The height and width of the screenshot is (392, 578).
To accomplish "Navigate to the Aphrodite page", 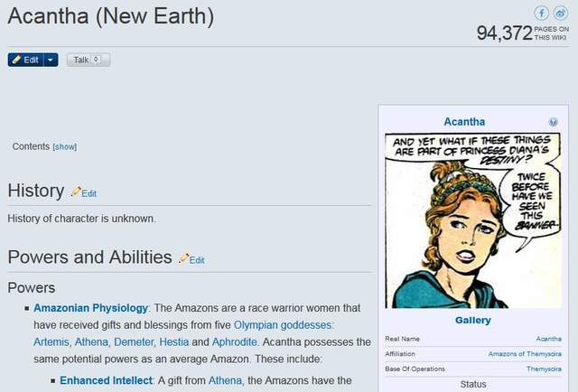I will click(237, 341).
